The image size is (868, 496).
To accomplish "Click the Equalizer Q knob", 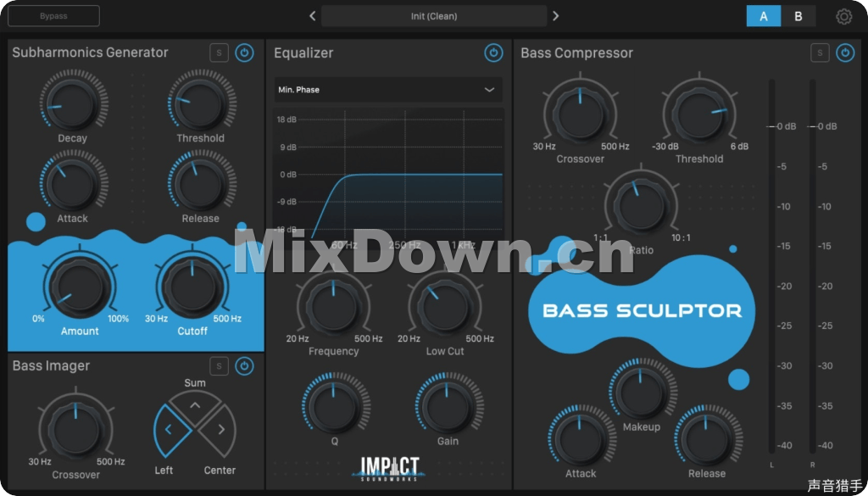I will (x=334, y=406).
